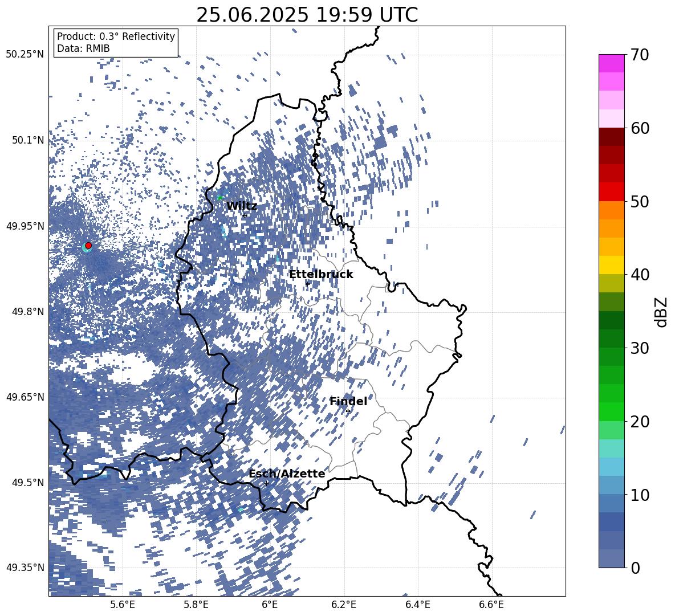Click the 6.6°E longitude tick label
The image size is (675, 616).
(491, 605)
